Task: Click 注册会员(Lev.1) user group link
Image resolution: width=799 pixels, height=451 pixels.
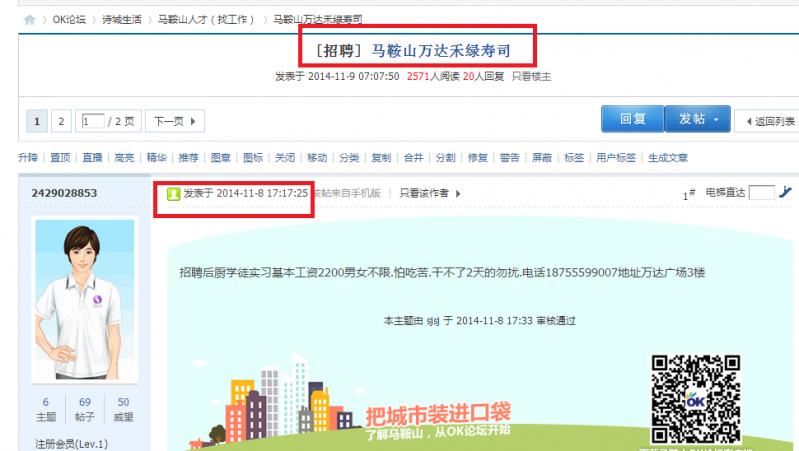Action: [71, 444]
